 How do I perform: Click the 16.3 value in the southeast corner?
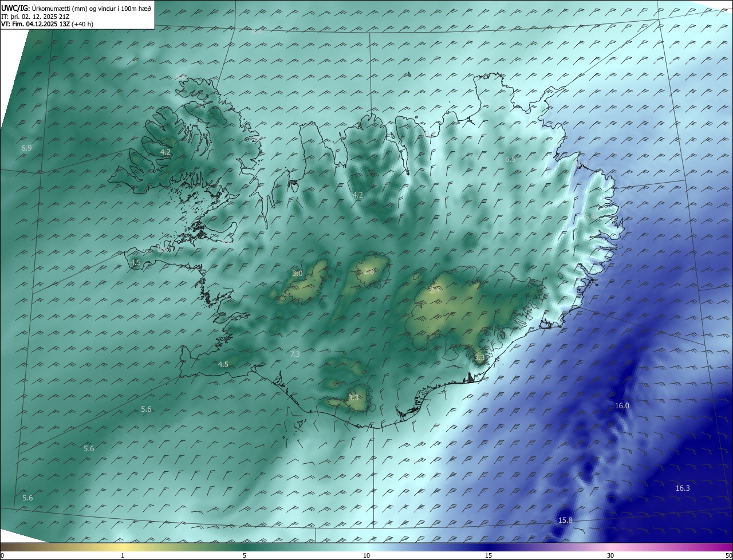[683, 488]
